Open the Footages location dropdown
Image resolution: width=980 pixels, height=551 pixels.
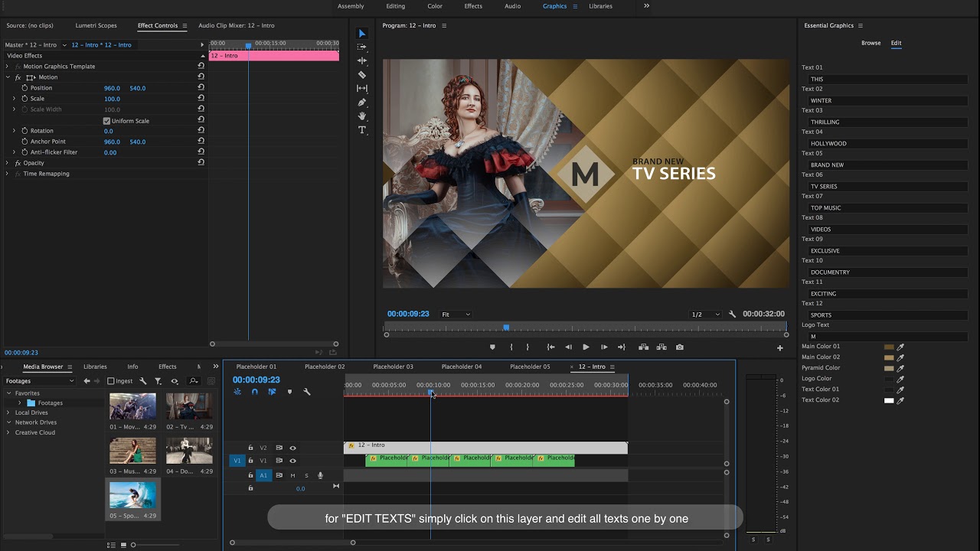pos(40,381)
